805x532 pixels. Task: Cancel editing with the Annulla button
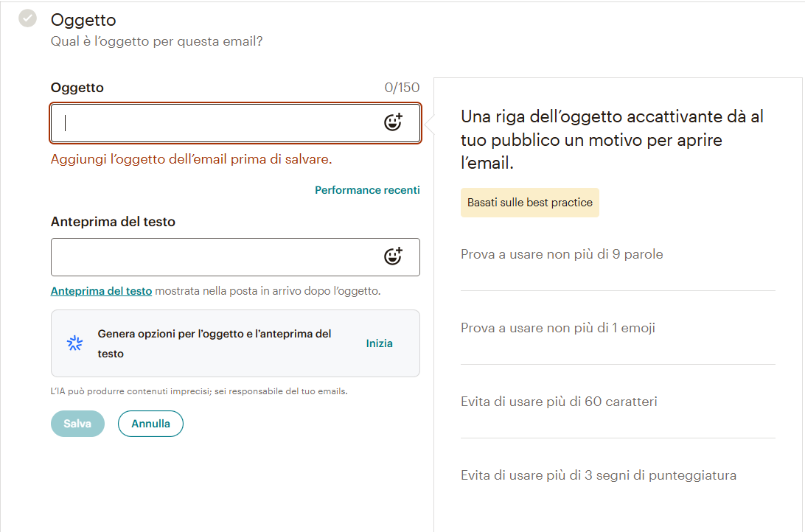(150, 424)
